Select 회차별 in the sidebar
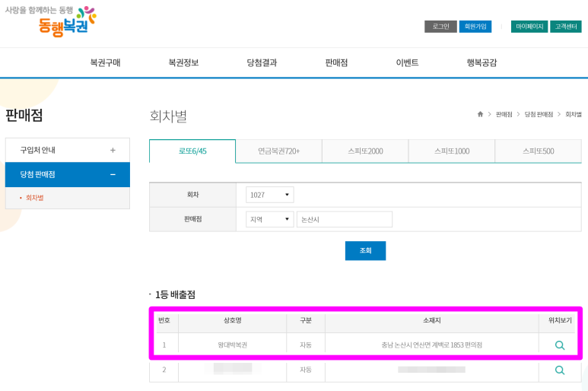The width and height of the screenshot is (588, 391). coord(34,198)
